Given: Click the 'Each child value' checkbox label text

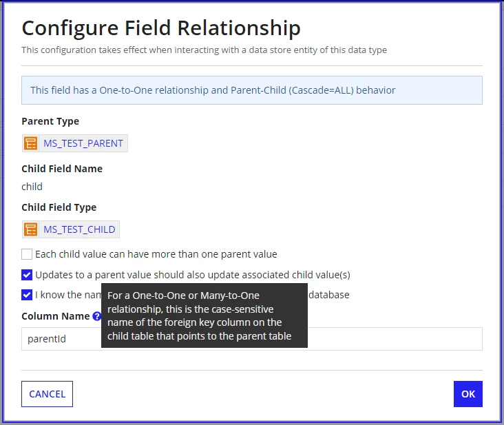Looking at the screenshot, I should 156,254.
